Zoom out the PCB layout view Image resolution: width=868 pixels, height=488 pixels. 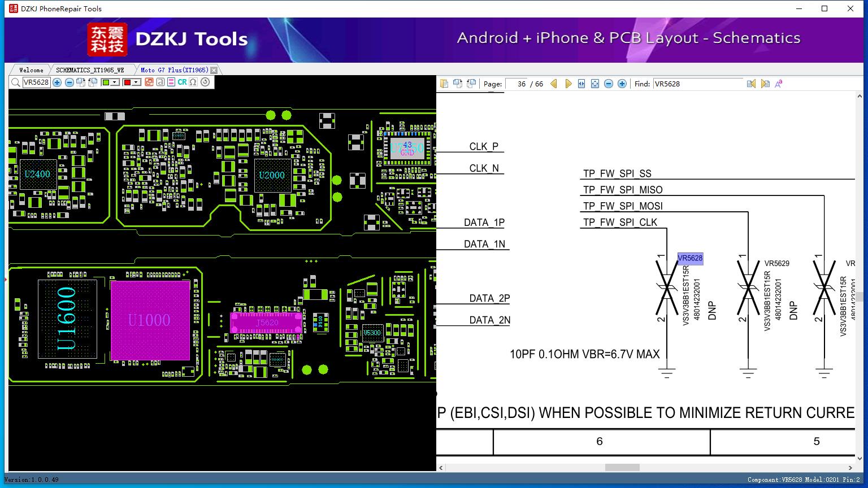click(70, 82)
